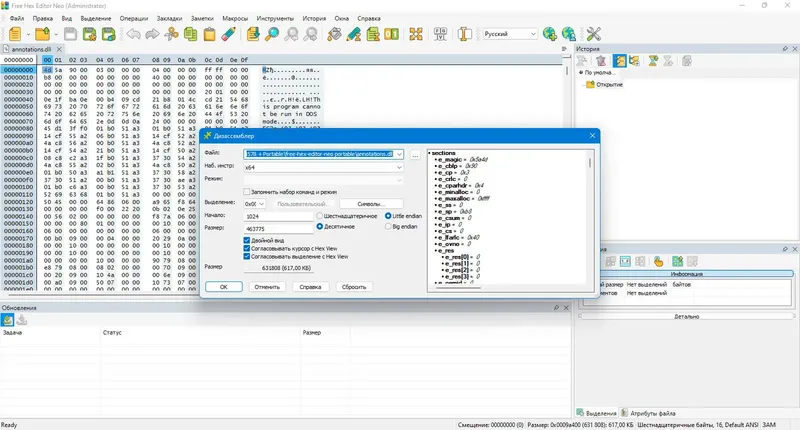Click the orange 01 binary icon
The width and height of the screenshot is (800, 430).
(391, 34)
